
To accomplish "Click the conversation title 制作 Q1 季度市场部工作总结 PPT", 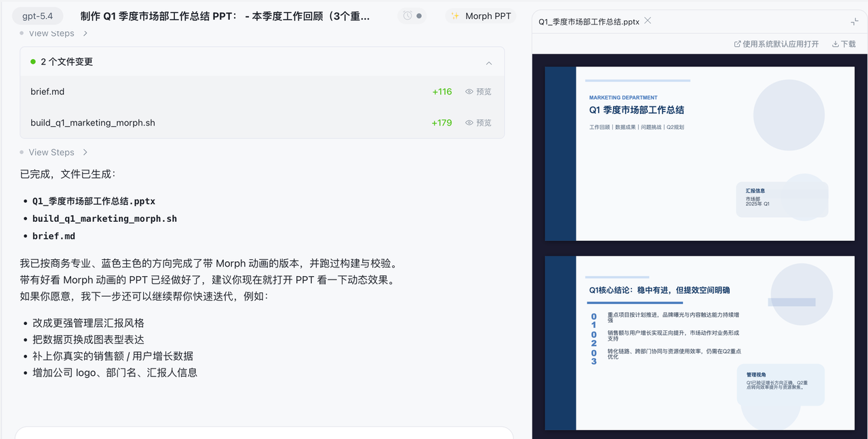I will (224, 16).
